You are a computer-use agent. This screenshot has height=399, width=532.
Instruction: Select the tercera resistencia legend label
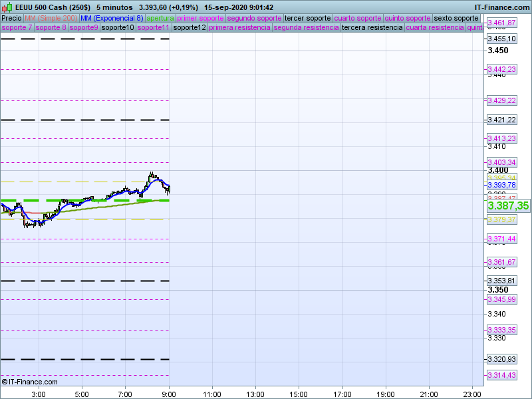pos(372,28)
